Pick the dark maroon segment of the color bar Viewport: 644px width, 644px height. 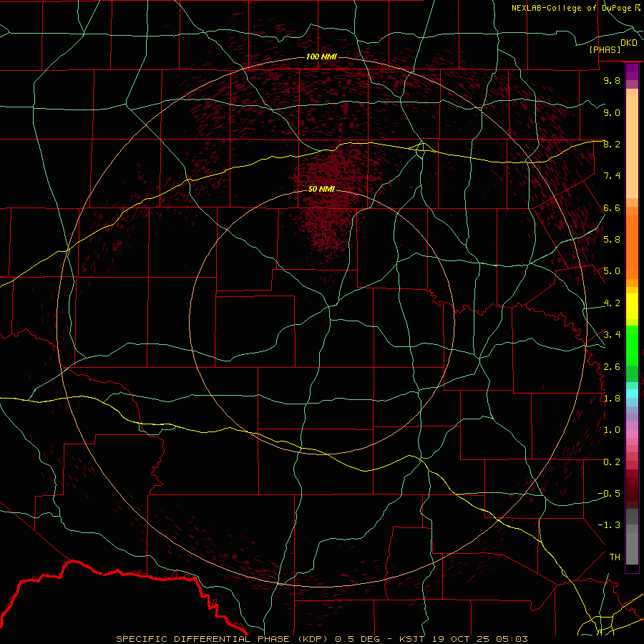(632, 489)
